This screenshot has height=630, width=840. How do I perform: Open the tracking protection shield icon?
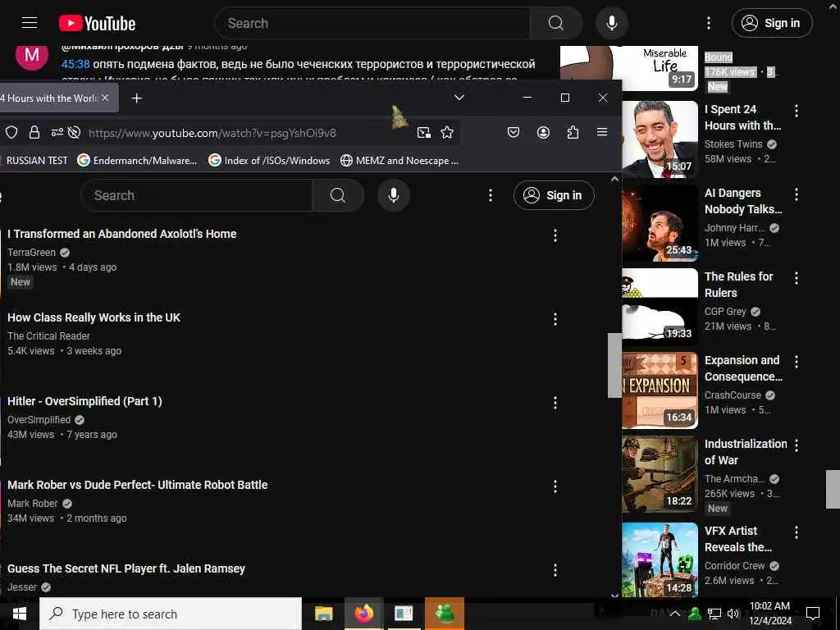pos(11,132)
